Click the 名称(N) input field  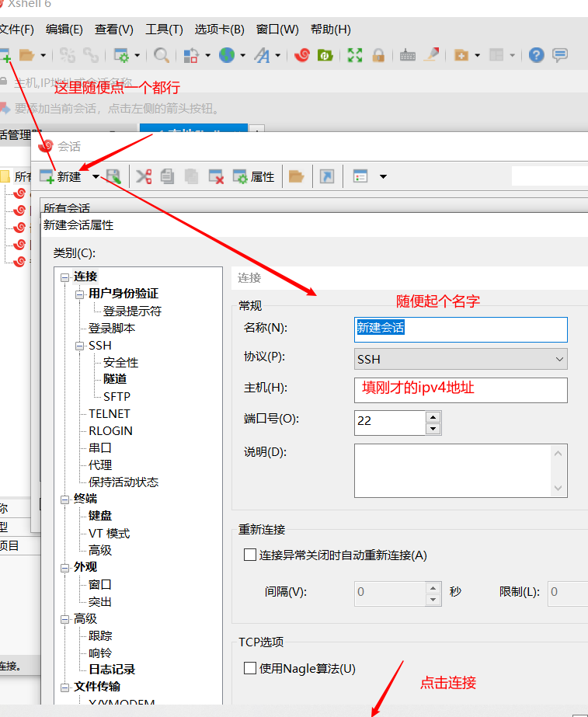pyautogui.click(x=461, y=329)
